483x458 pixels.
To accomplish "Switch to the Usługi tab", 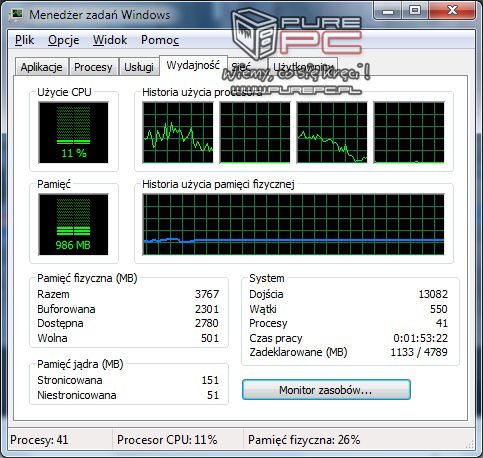I will coord(139,67).
